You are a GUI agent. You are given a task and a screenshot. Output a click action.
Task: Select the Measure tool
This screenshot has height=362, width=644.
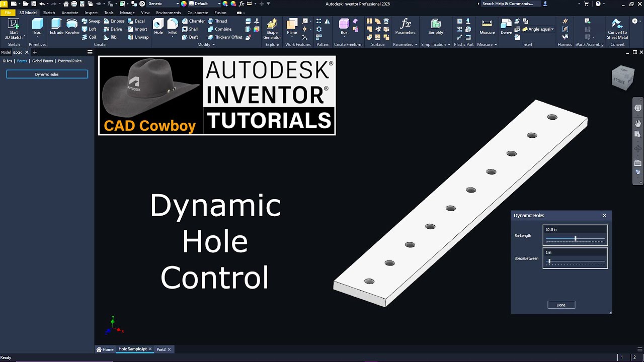click(487, 28)
